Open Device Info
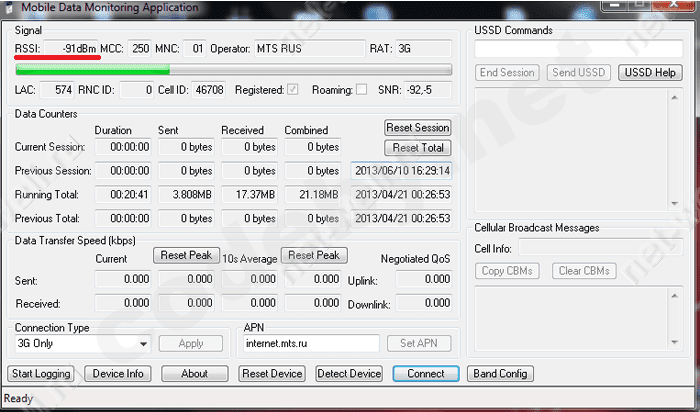The image size is (700, 412). (x=118, y=374)
